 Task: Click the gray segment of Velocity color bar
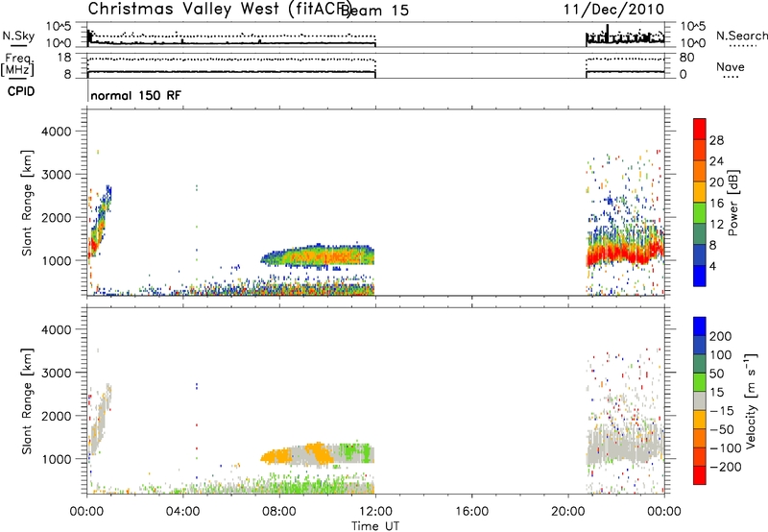[700, 400]
